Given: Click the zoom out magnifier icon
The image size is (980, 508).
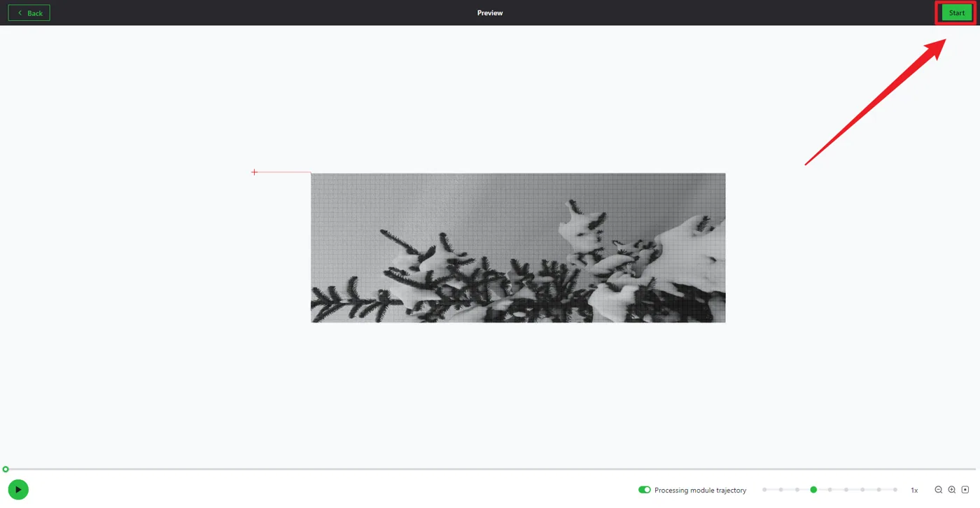Looking at the screenshot, I should pyautogui.click(x=939, y=490).
